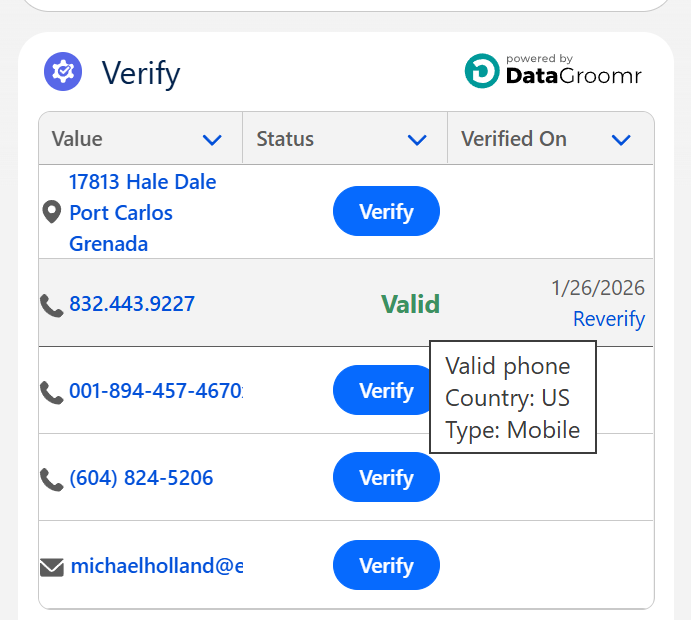This screenshot has height=620, width=691.
Task: Click the Reverify link
Action: tap(609, 319)
